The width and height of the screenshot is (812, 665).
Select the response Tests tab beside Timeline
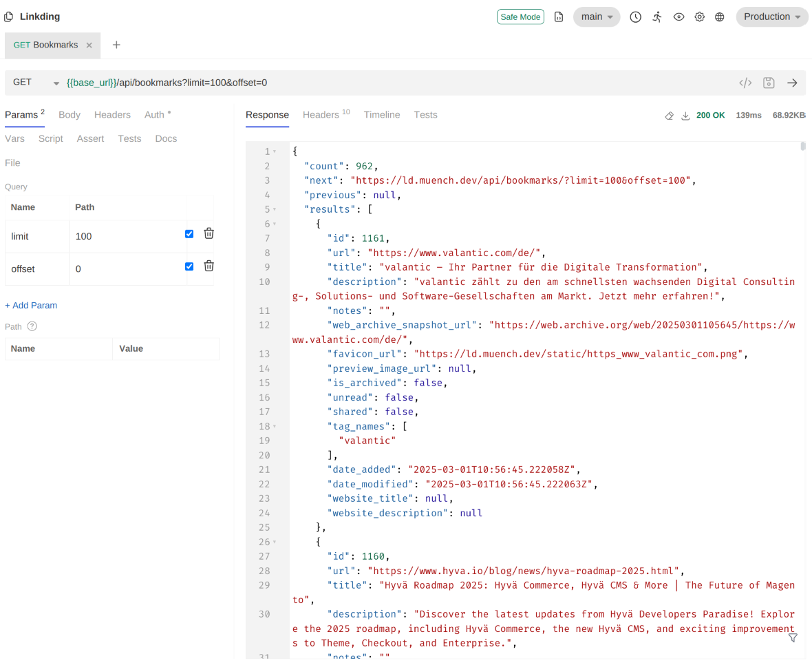pos(425,115)
